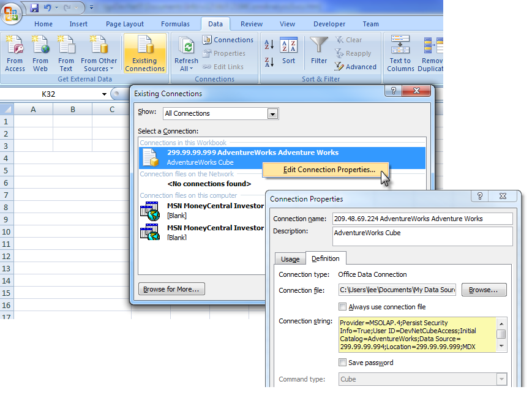
Task: Open the Team ribbon tab
Action: point(371,24)
